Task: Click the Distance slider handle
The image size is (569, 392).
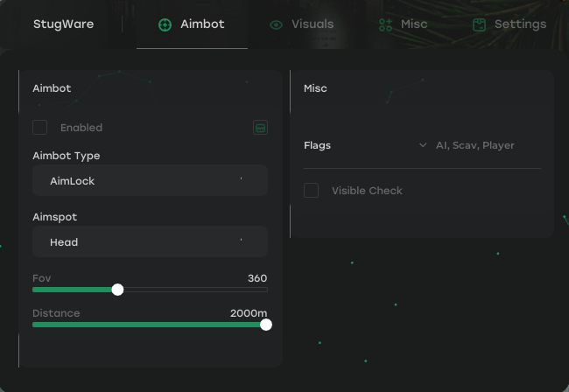Action: pos(266,325)
